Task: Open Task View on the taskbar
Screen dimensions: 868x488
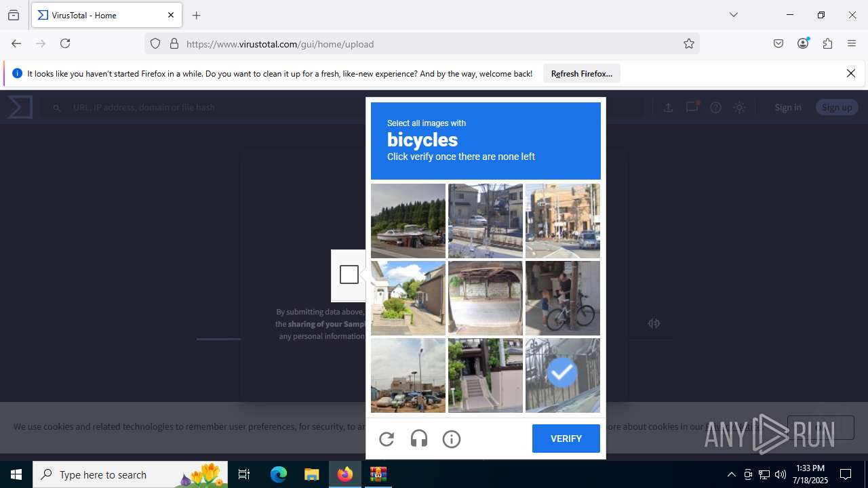Action: tap(245, 474)
